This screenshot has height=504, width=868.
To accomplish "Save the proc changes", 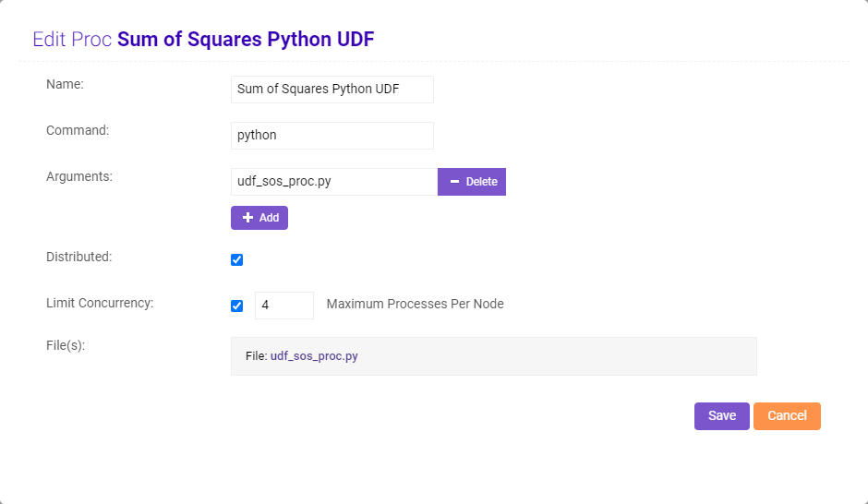I will [x=721, y=416].
